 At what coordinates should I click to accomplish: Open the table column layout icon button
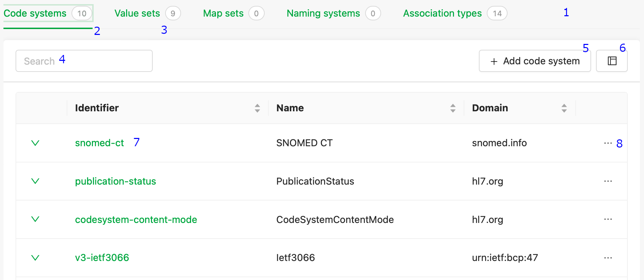click(x=612, y=61)
